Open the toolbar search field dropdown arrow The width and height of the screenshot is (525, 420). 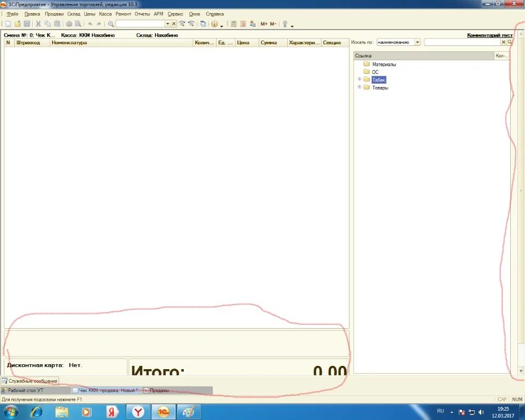tap(168, 24)
